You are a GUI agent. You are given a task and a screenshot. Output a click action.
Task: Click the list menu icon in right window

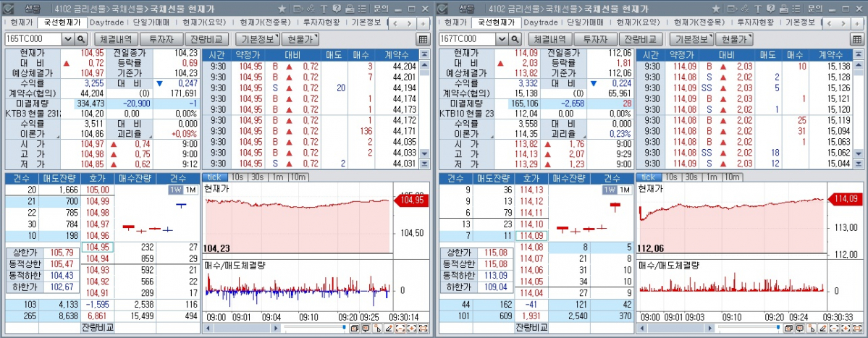[x=796, y=9]
